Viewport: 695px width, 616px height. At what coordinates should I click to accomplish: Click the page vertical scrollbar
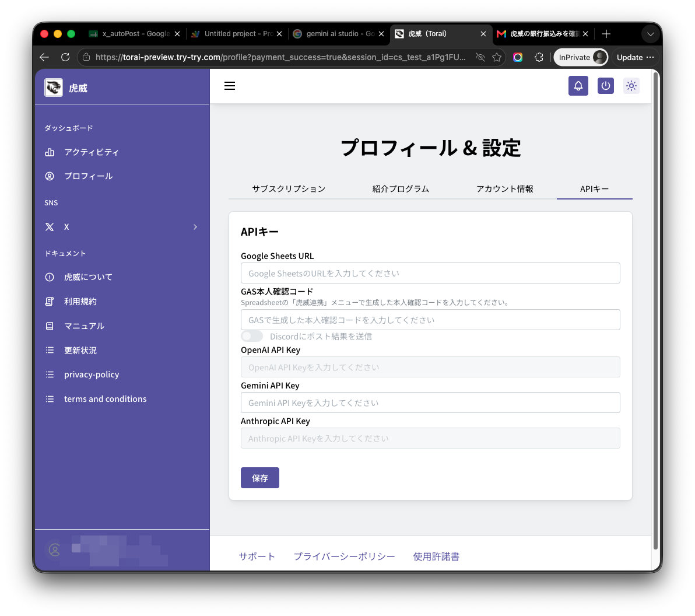(x=655, y=310)
